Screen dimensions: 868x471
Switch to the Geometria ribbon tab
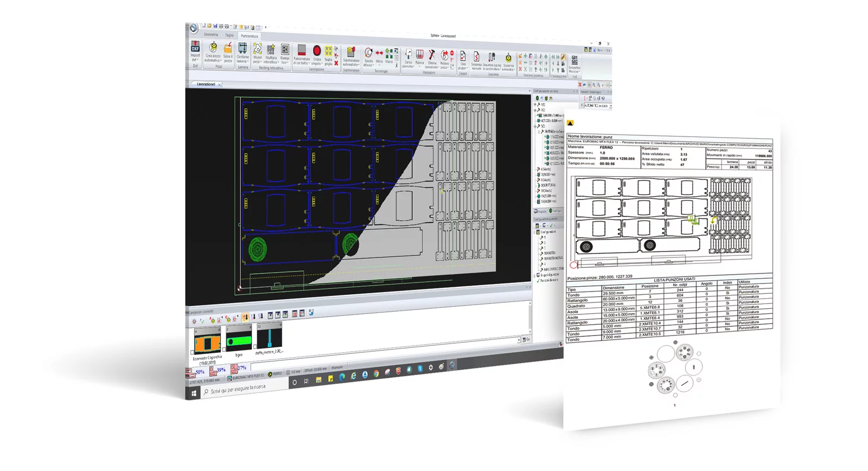[211, 35]
